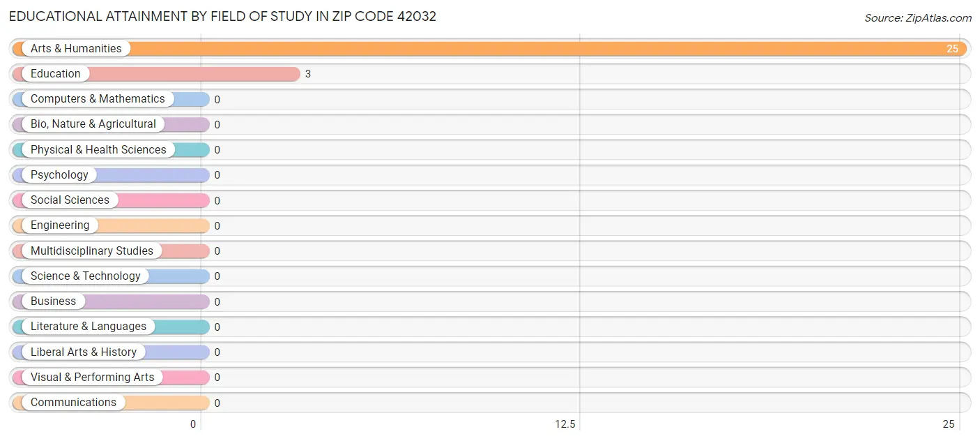Click the Science & Technology label
This screenshot has width=980, height=441.
(x=86, y=276)
